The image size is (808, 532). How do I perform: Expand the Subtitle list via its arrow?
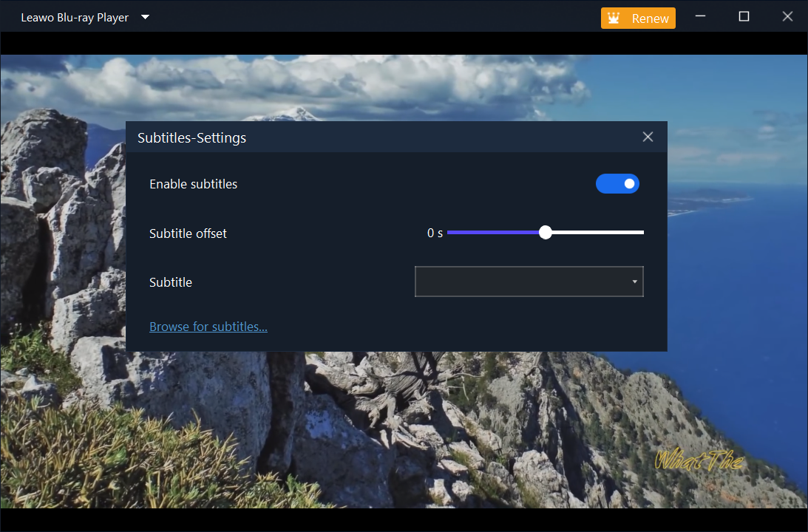[x=634, y=282]
